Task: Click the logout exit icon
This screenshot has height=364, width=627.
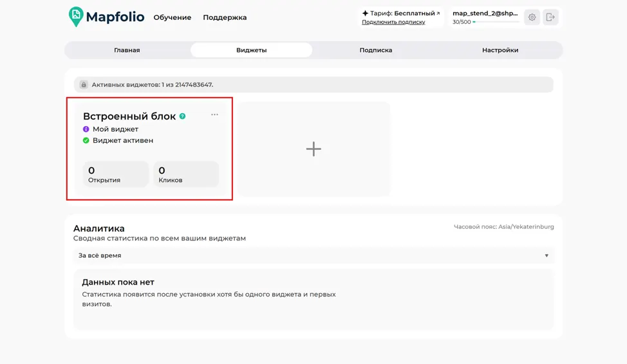Action: [550, 17]
